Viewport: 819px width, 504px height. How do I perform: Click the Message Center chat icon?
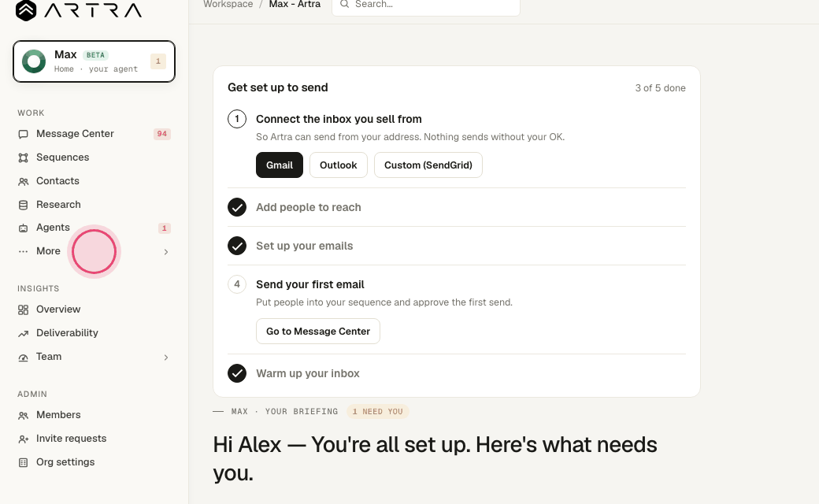tap(23, 134)
